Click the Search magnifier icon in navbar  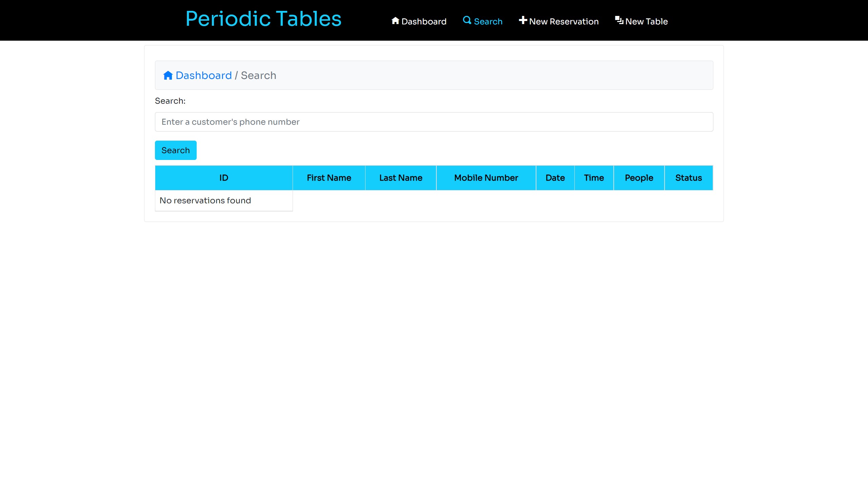467,20
